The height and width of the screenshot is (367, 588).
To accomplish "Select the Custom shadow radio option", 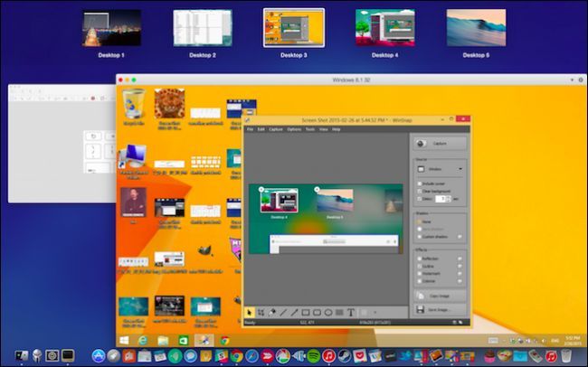I will (420, 237).
